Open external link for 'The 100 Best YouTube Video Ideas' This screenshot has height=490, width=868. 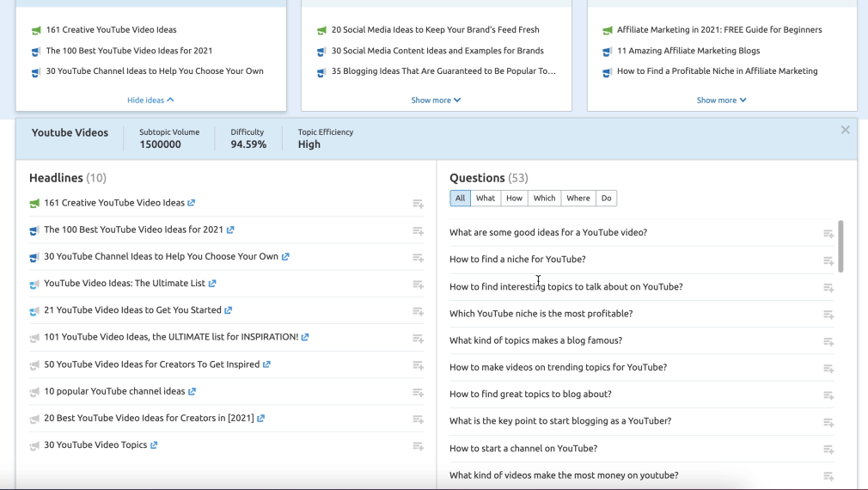pyautogui.click(x=230, y=230)
